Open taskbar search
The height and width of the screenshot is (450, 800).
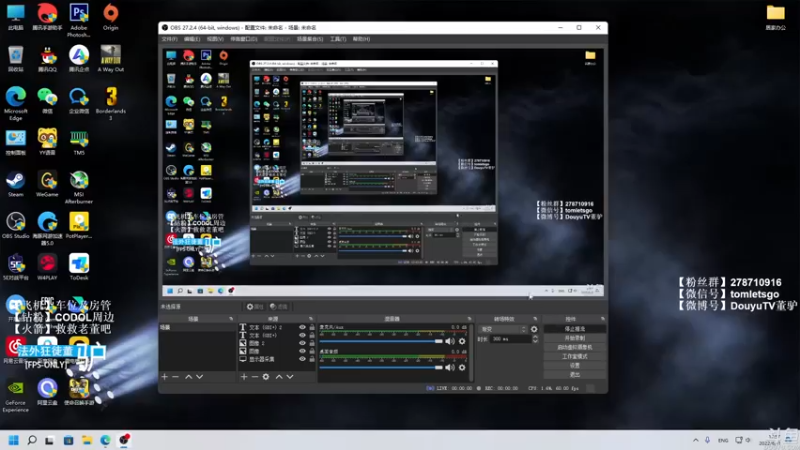point(32,440)
